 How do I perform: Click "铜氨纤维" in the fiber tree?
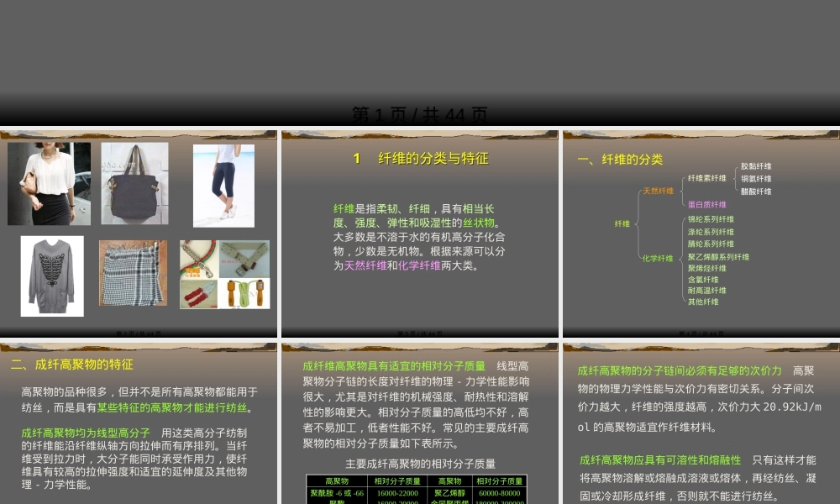(x=756, y=179)
